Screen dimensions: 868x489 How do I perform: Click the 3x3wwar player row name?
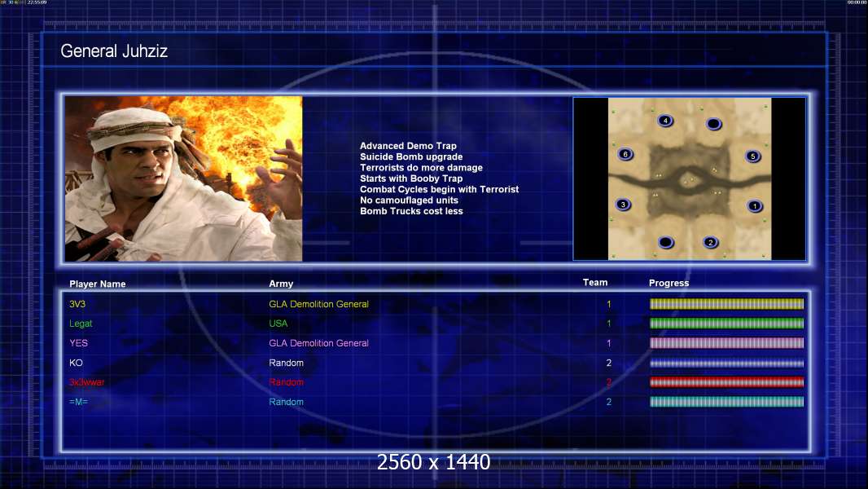87,382
